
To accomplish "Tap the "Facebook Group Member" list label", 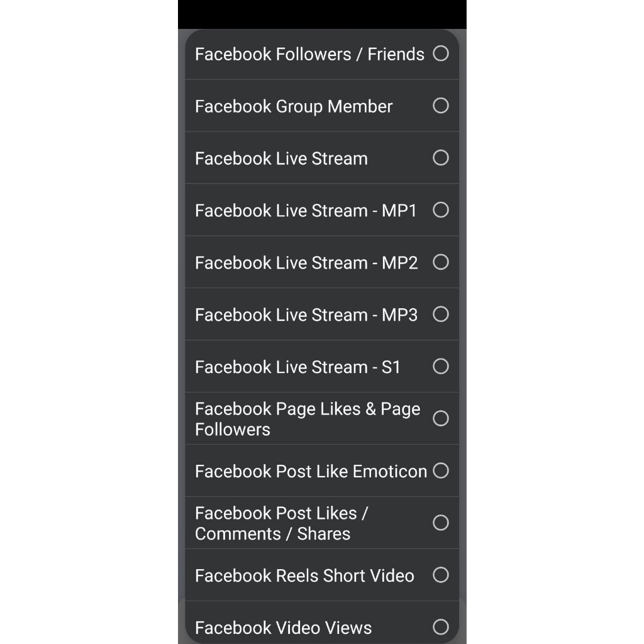I will tap(294, 106).
